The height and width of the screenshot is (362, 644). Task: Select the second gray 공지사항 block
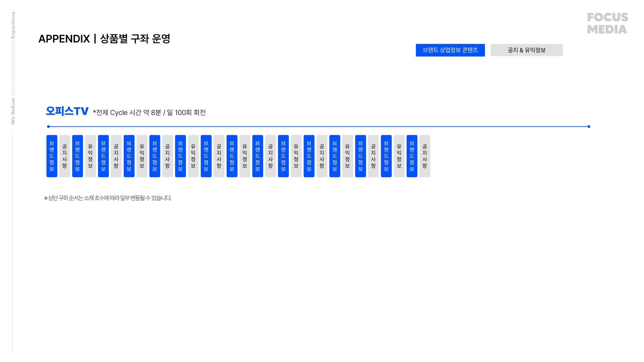tap(116, 156)
